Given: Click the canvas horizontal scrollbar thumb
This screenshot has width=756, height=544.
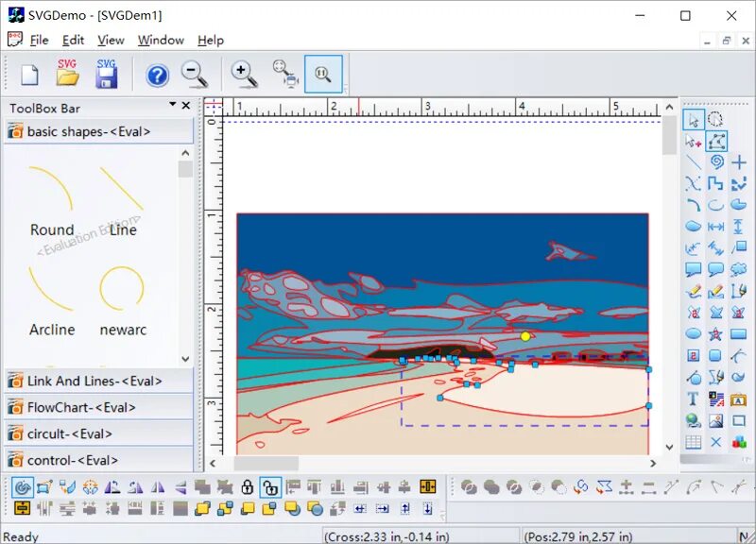Looking at the screenshot, I should (266, 464).
